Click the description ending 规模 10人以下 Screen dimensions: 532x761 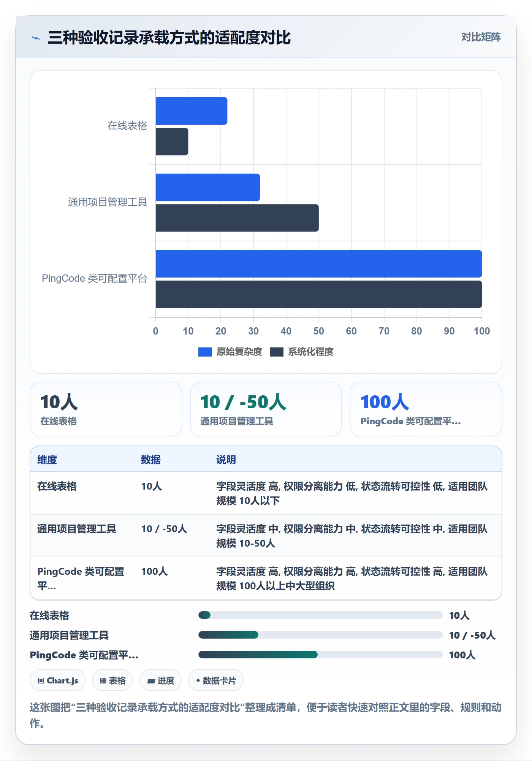click(352, 493)
